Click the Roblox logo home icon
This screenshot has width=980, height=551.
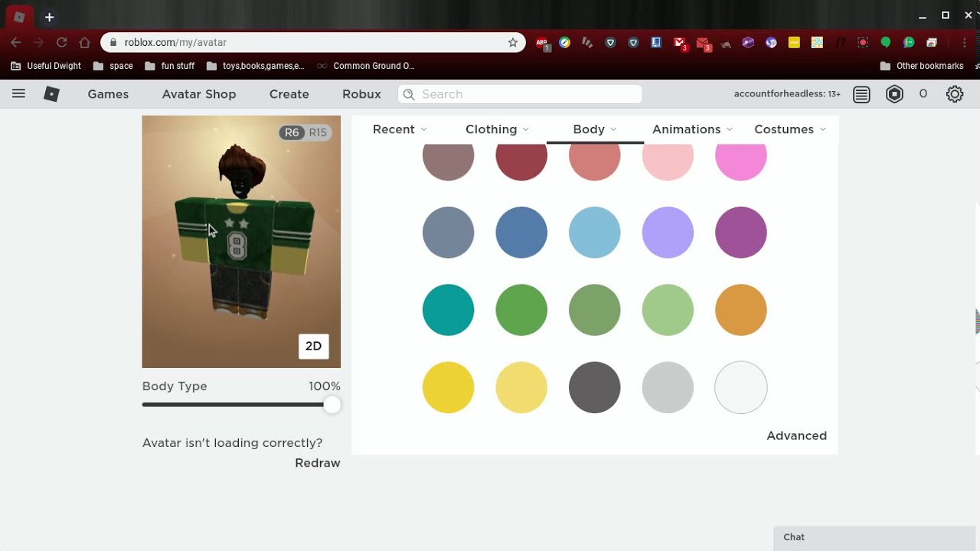pyautogui.click(x=51, y=94)
